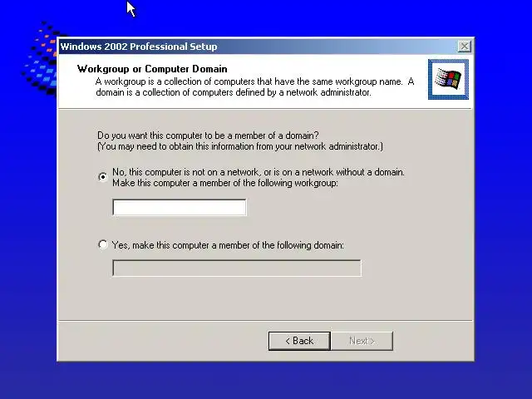The height and width of the screenshot is (399, 532).
Task: Click the 'Workgroup or Computer Domain' heading
Action: click(152, 69)
